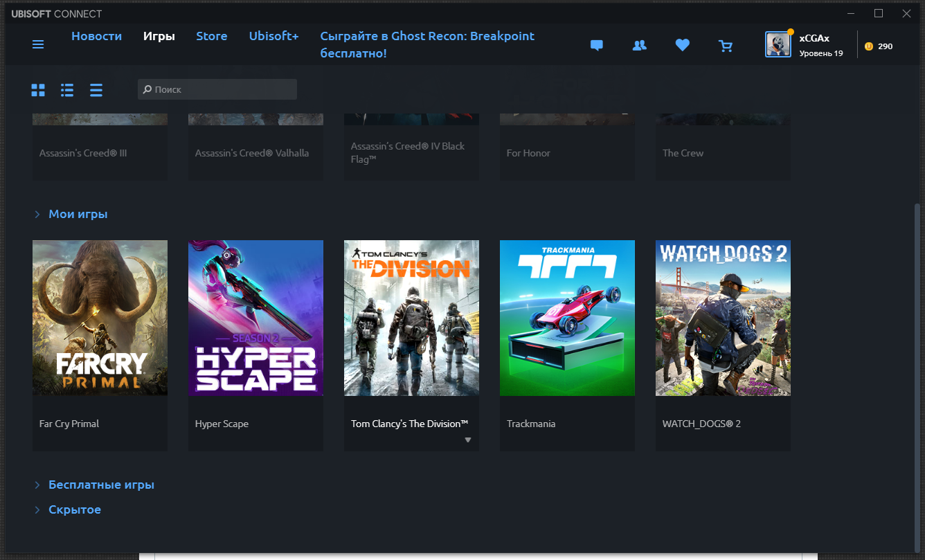The height and width of the screenshot is (560, 925).
Task: Select the Trackmania game cover
Action: coord(567,318)
